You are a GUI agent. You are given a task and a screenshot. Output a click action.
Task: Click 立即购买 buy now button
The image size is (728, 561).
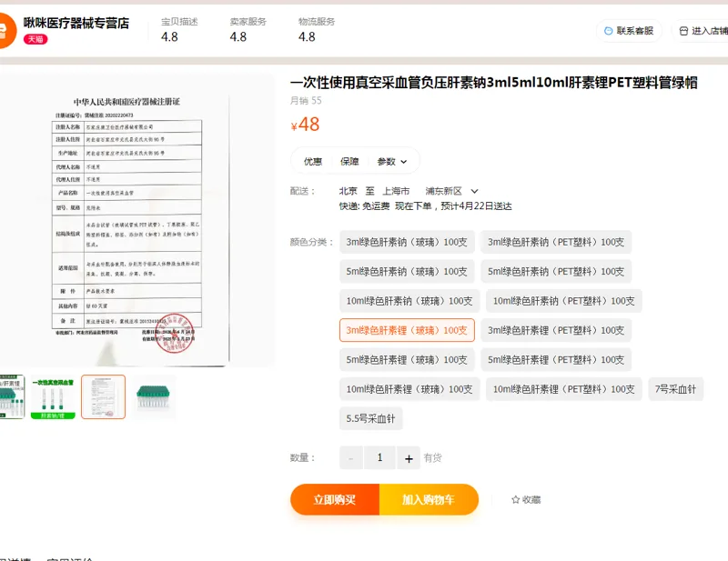tap(335, 500)
